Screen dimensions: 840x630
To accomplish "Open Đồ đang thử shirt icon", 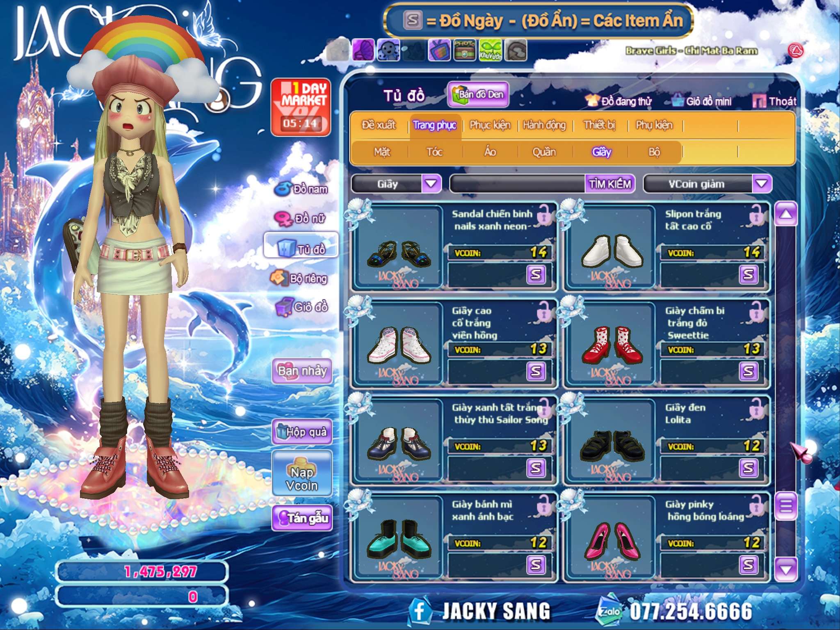I will 592,100.
